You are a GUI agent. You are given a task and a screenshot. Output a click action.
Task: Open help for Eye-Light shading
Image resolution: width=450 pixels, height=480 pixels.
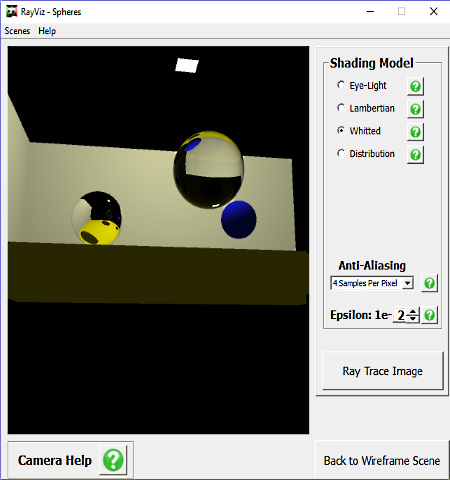tap(415, 87)
